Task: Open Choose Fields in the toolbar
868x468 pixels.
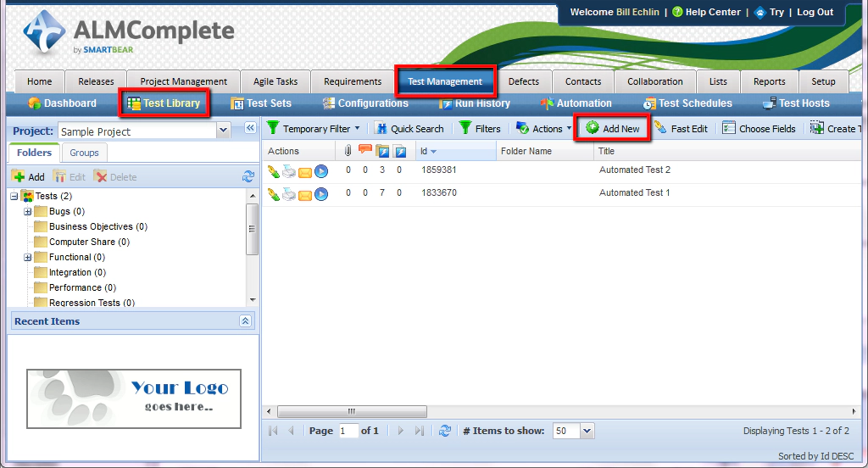Action: pyautogui.click(x=759, y=129)
